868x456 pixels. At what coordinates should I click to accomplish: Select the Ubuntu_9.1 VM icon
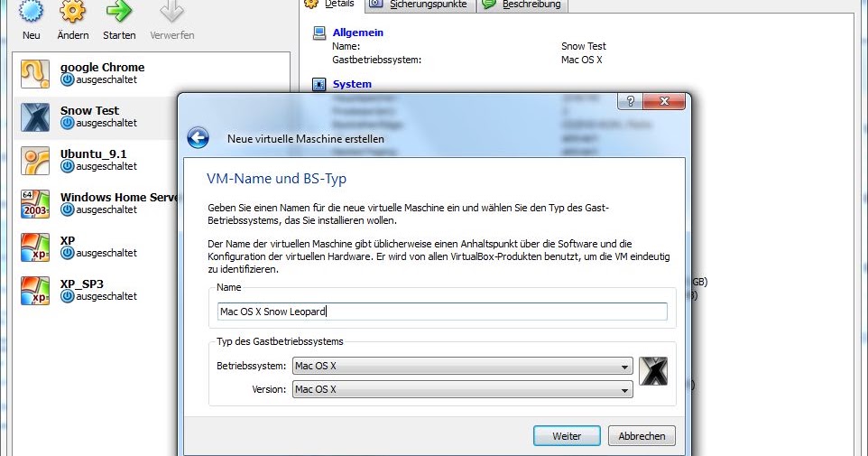click(35, 160)
